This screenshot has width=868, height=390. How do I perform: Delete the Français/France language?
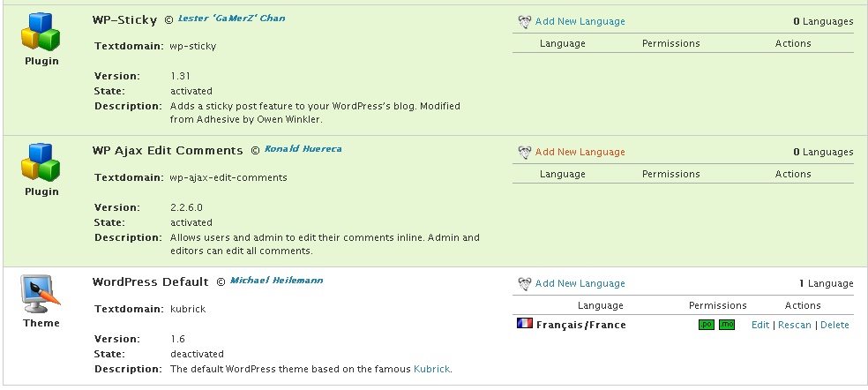pyautogui.click(x=834, y=325)
